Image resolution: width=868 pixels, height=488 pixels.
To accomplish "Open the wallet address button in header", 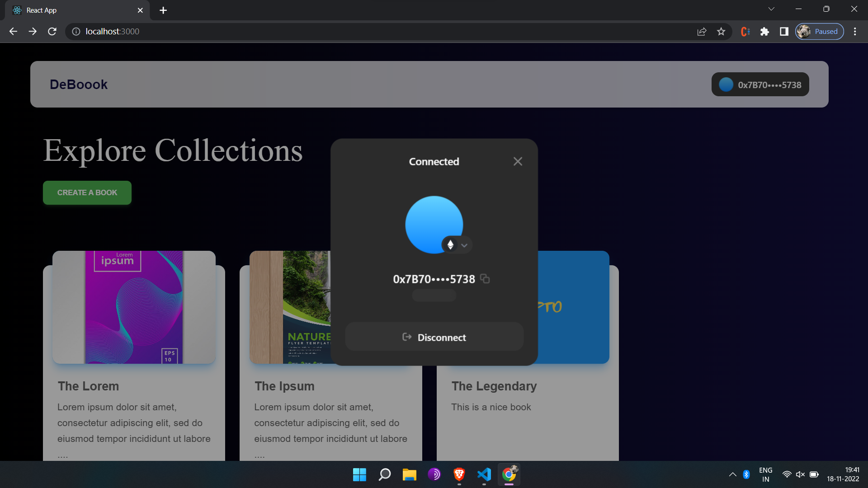I will [x=760, y=84].
